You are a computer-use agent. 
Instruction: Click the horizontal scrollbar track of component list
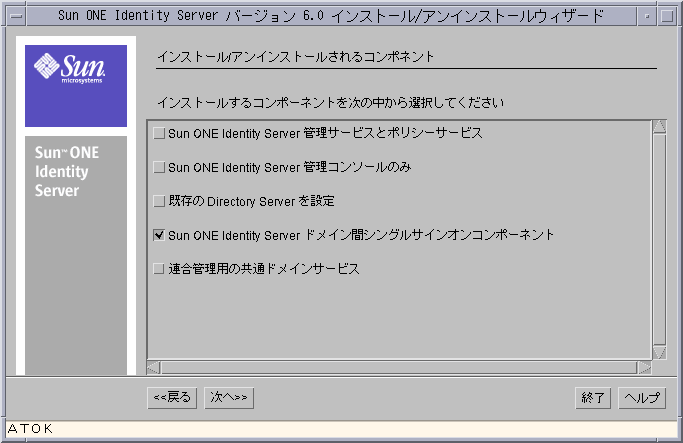pos(399,368)
